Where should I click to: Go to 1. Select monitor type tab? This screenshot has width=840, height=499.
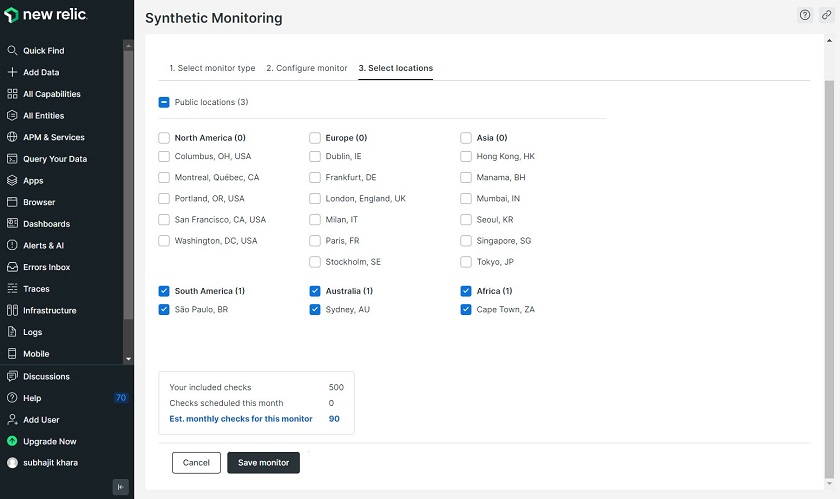coord(212,68)
